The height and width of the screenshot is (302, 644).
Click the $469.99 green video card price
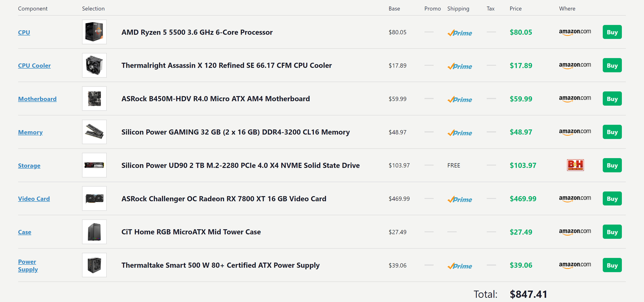pos(523,199)
